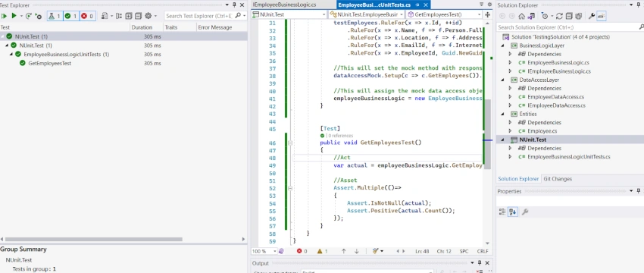
Task: Open Test Explorer settings gear
Action: pos(148,16)
